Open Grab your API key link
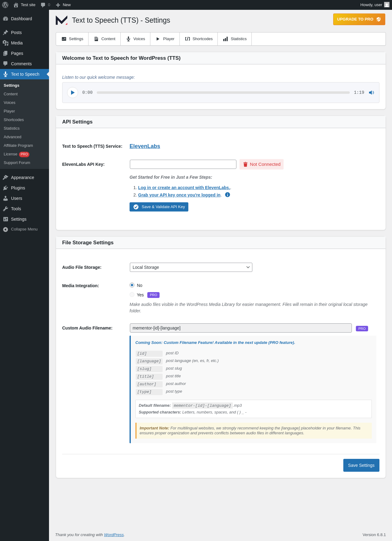The width and height of the screenshot is (392, 541). click(x=179, y=195)
